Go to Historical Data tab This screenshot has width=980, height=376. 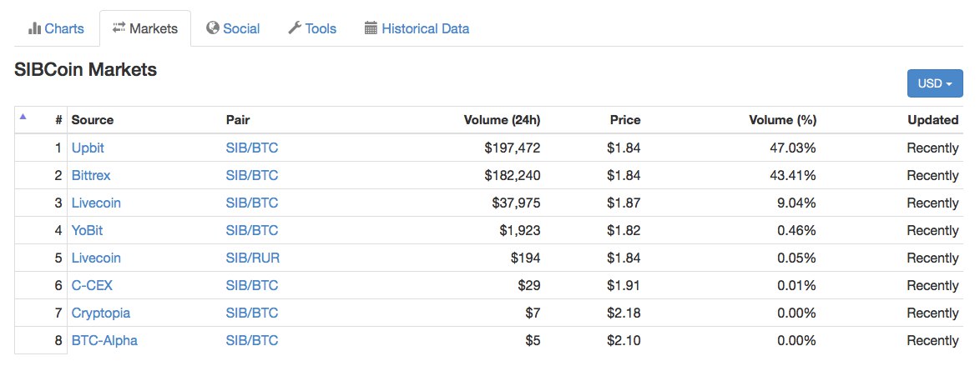coord(417,28)
